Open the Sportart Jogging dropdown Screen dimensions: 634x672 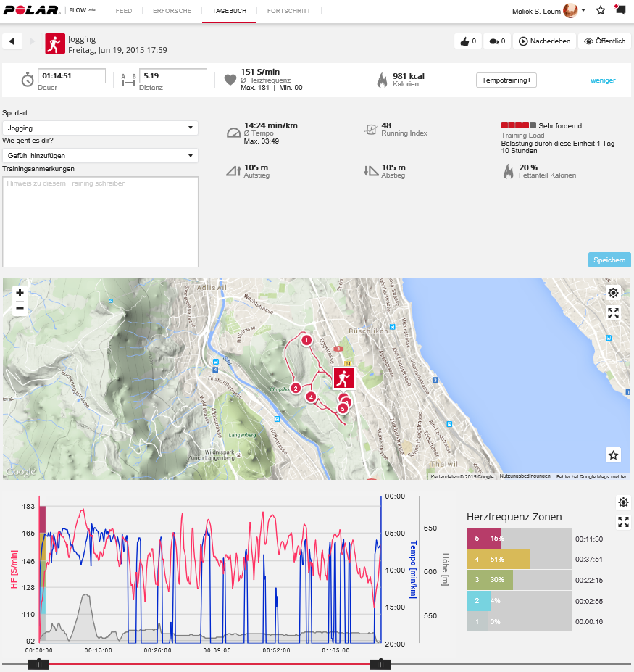tap(100, 128)
